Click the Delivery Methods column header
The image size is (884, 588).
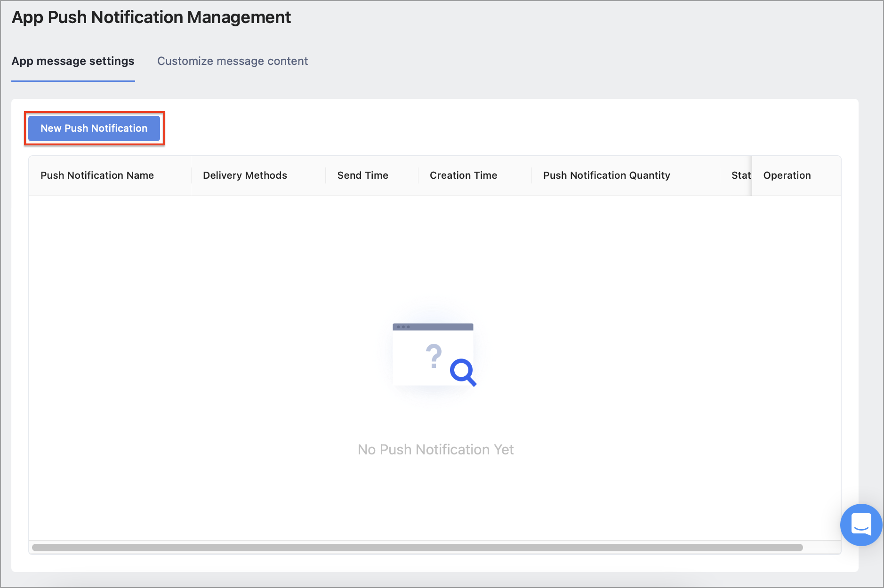(245, 175)
